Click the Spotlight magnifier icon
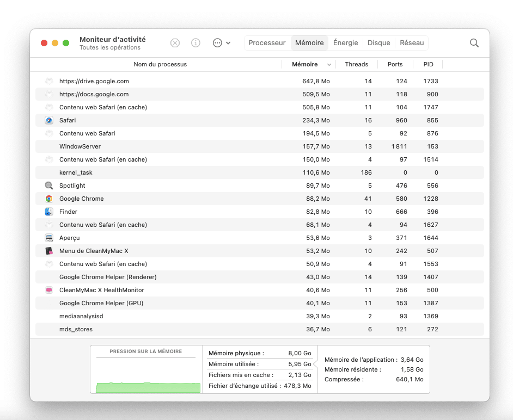 pos(49,186)
